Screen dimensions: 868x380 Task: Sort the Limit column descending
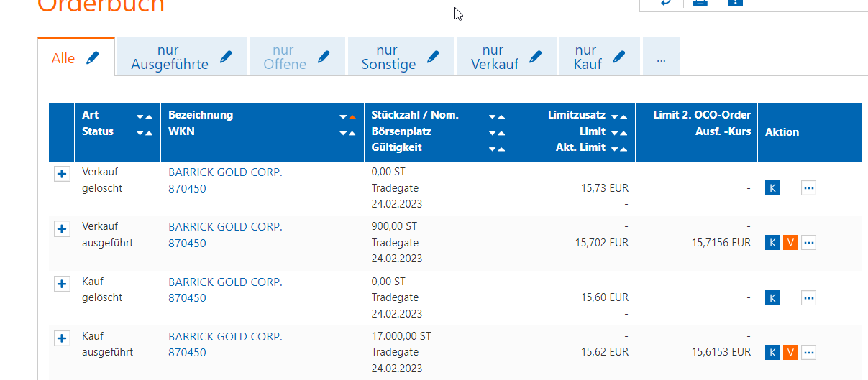point(614,133)
